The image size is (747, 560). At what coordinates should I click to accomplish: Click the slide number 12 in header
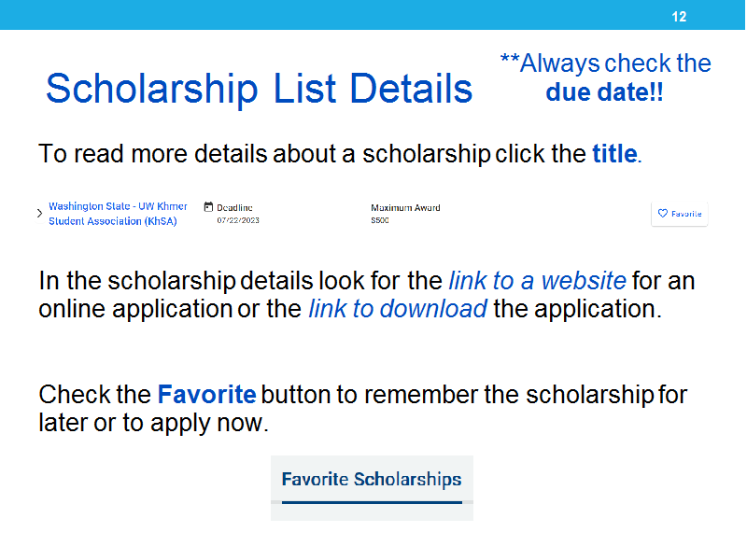[x=679, y=17]
